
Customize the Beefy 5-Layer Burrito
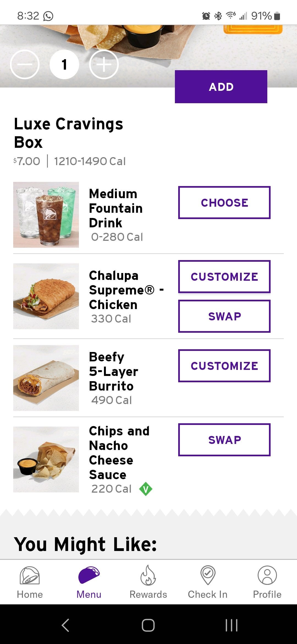coord(224,366)
